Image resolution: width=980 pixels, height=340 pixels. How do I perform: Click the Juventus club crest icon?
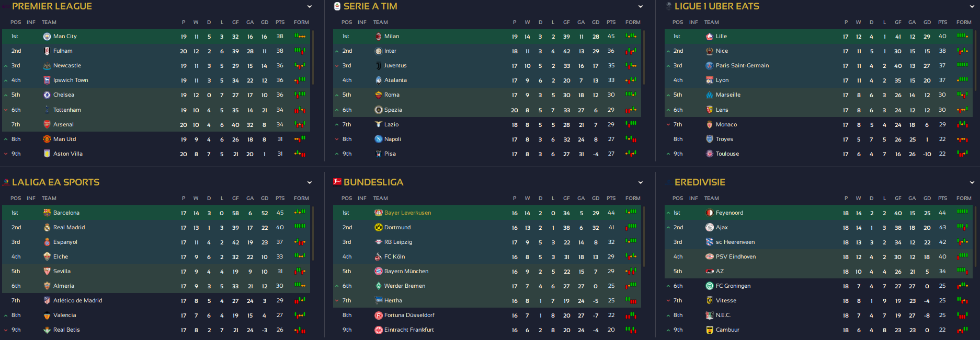point(379,66)
